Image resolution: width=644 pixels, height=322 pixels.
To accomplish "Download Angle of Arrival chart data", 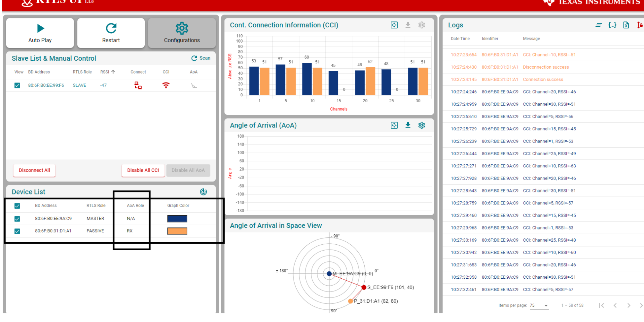I will tap(408, 125).
